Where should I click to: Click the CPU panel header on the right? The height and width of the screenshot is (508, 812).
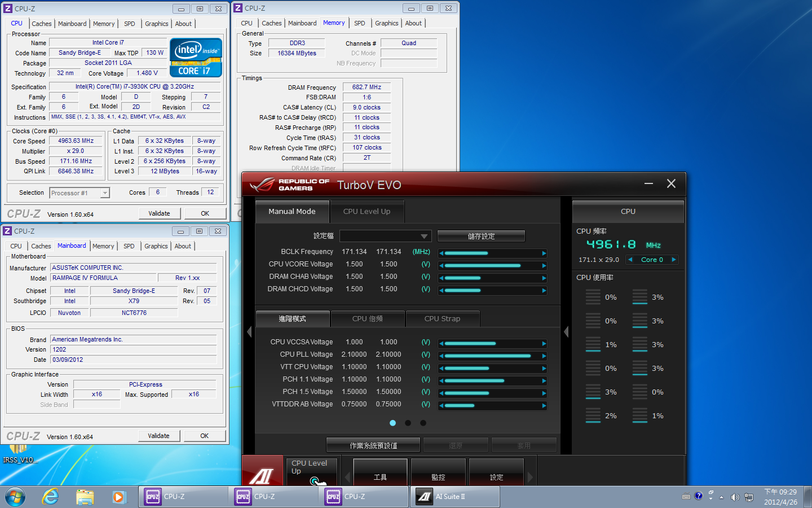[628, 212]
